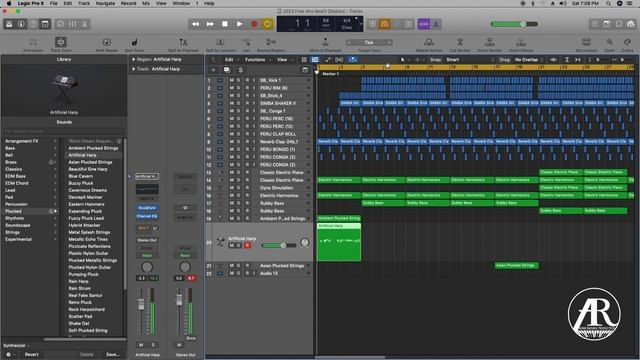
Task: Open the Browsers button at far right
Action: tap(631, 24)
